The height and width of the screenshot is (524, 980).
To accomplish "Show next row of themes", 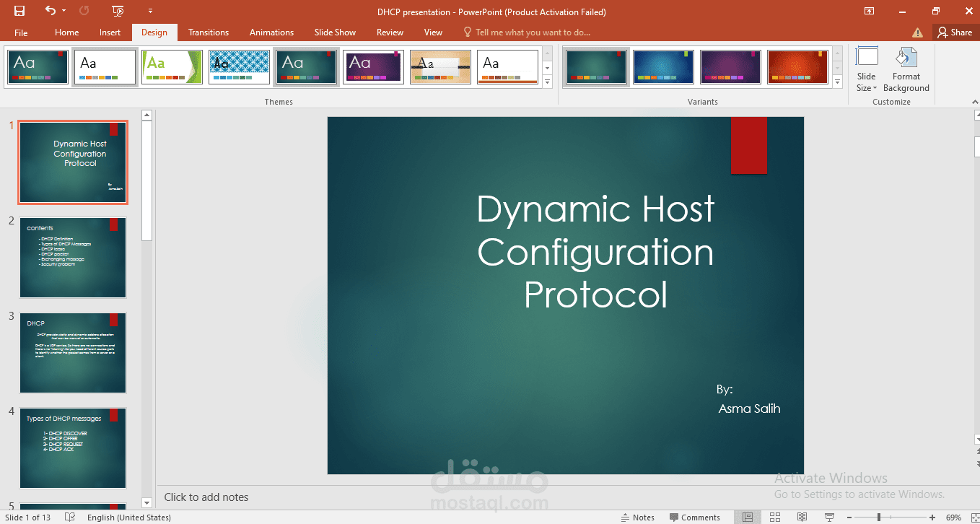I will pyautogui.click(x=547, y=68).
